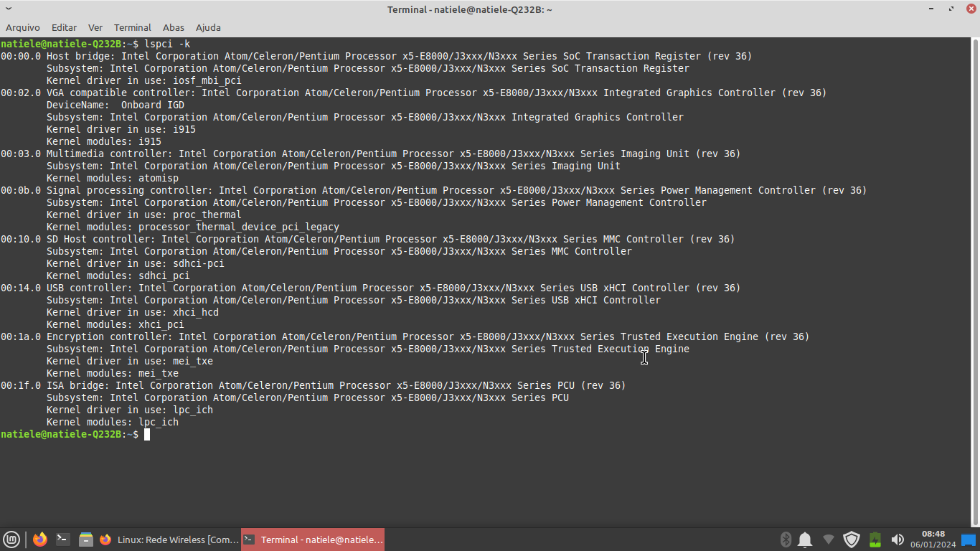Click the '00:1f.0 ISA bridge' line
Image resolution: width=980 pixels, height=551 pixels.
click(313, 385)
